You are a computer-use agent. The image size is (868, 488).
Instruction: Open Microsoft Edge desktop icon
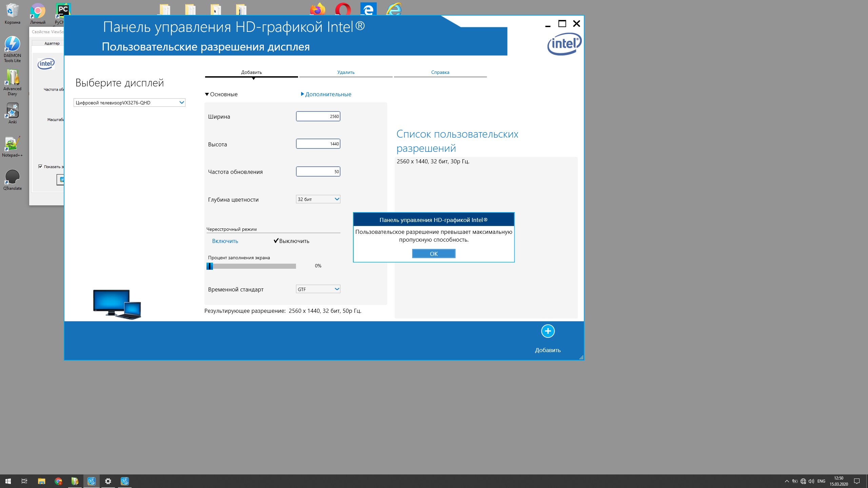(x=368, y=9)
